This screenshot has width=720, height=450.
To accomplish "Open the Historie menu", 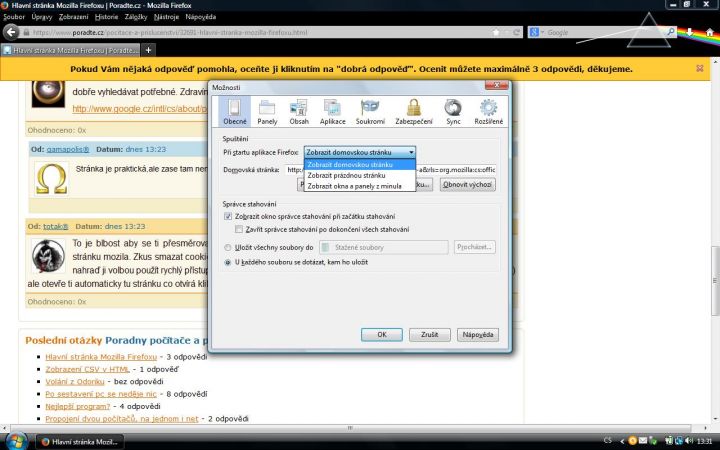I will [107, 17].
